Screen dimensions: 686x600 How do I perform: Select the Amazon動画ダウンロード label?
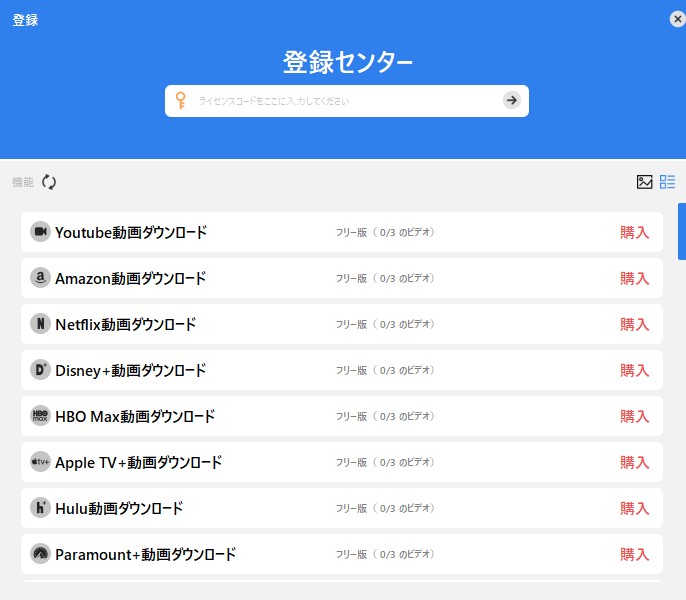point(130,278)
